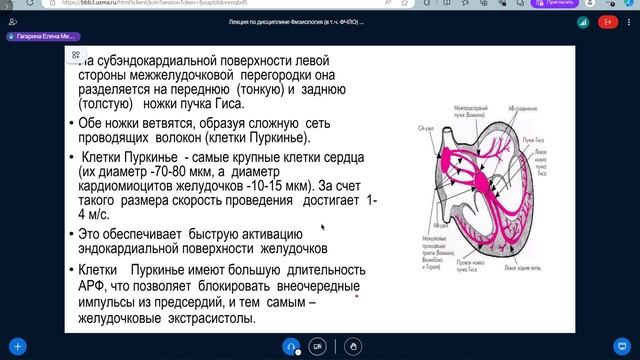This screenshot has width=640, height=360.
Task: Click the meeting title Лекция по дисциплине
Action: point(296,22)
